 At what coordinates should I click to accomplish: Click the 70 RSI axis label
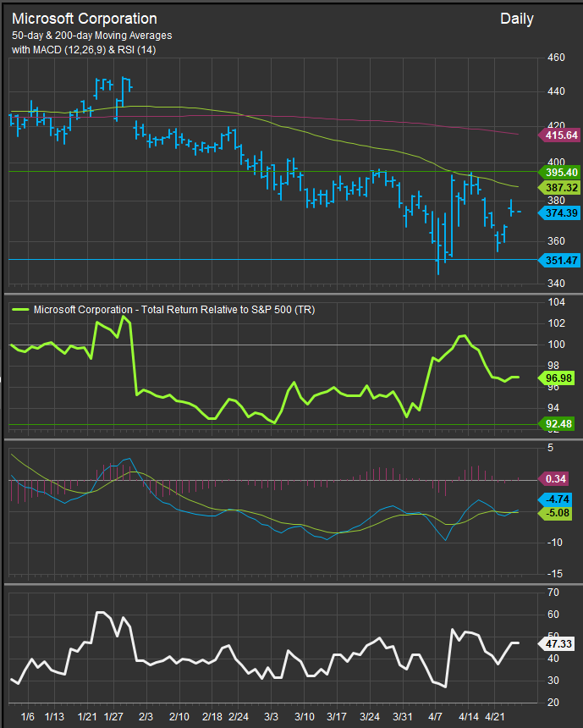[x=553, y=593]
